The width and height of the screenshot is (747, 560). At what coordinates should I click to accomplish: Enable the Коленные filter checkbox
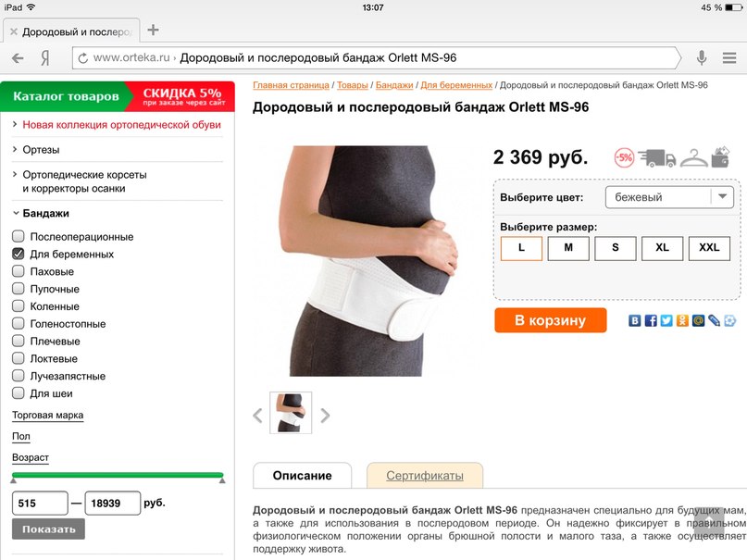tap(19, 305)
